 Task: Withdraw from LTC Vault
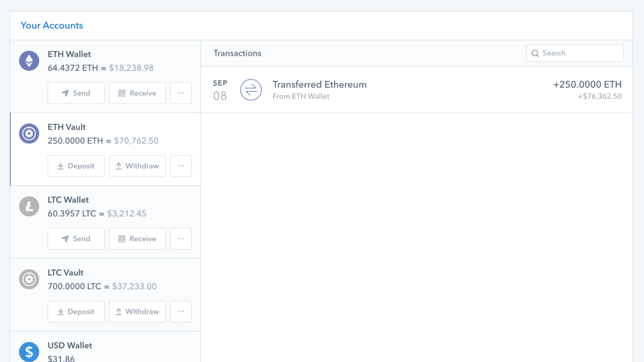click(137, 311)
